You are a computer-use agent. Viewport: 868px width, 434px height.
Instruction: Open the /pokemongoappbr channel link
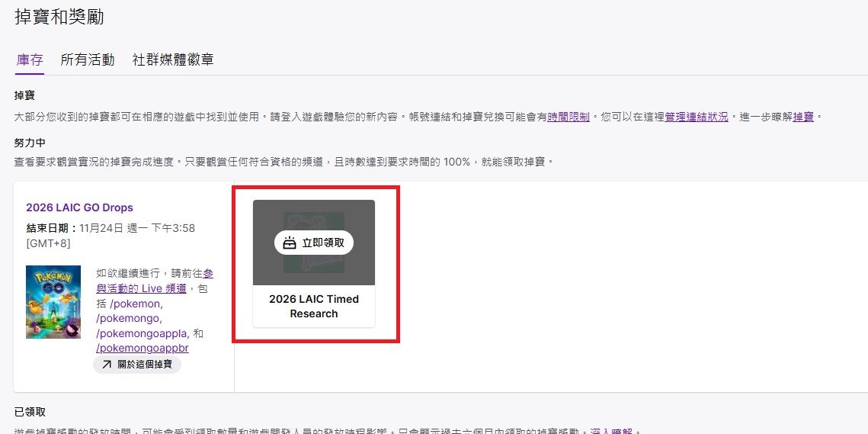coord(142,348)
